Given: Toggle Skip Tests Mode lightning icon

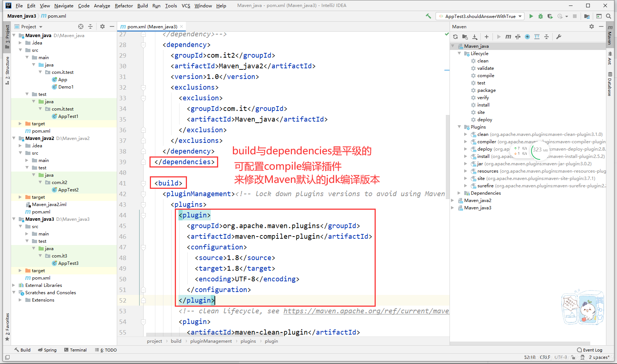Looking at the screenshot, I should tap(527, 37).
